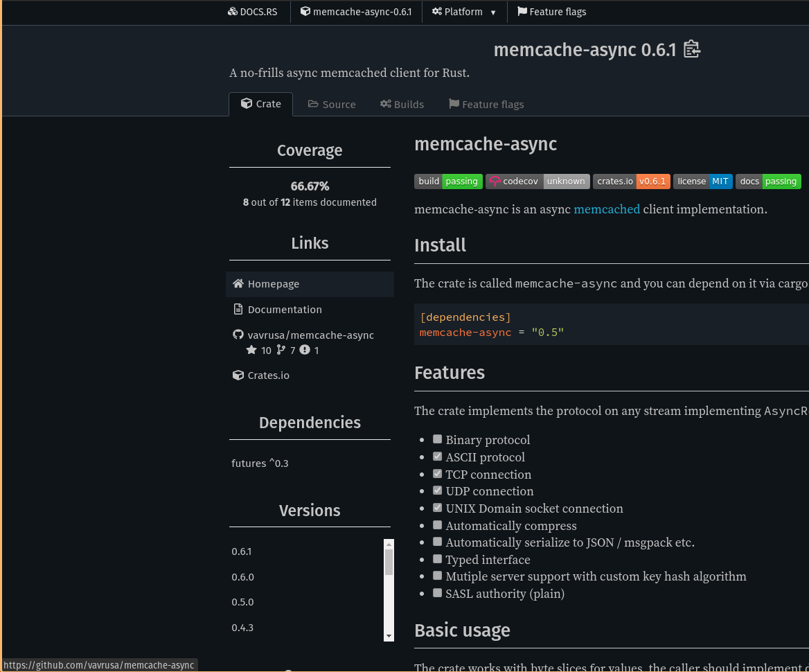The width and height of the screenshot is (809, 672).
Task: Click the document icon beside Documentation
Action: click(238, 309)
